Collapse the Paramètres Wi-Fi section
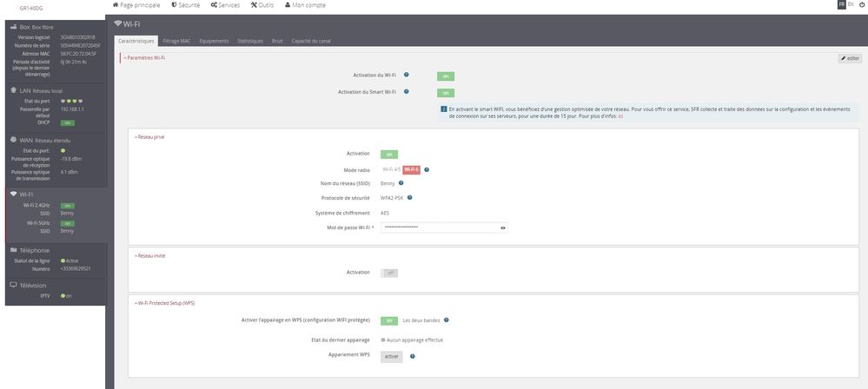This screenshot has width=868, height=389. click(x=143, y=57)
